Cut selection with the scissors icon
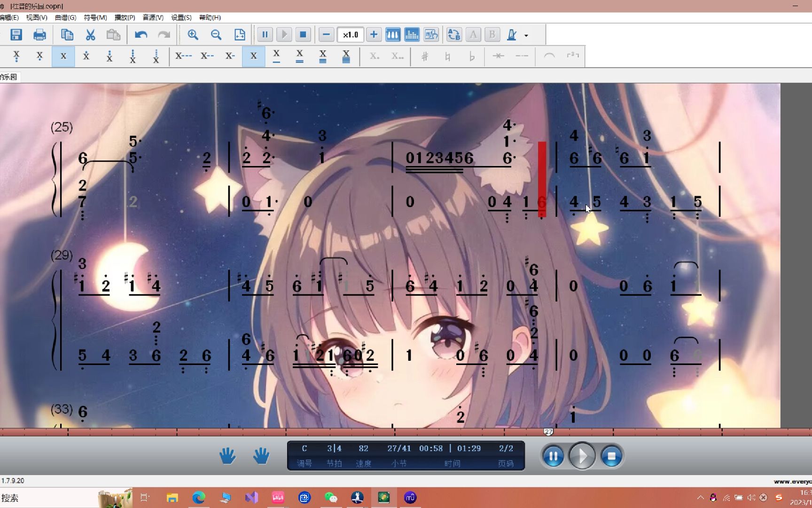The image size is (812, 508). point(90,34)
